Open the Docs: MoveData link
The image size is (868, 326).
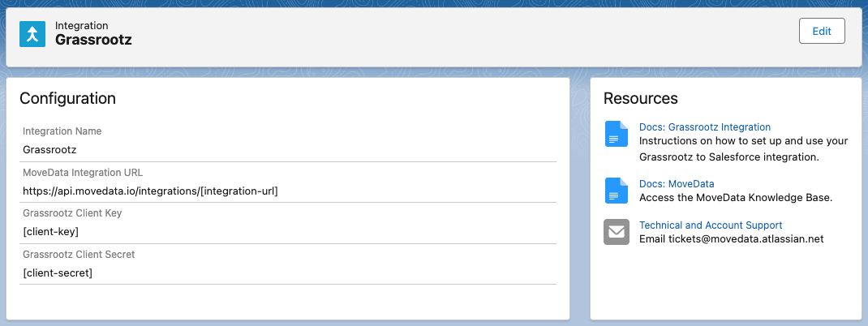pos(677,184)
